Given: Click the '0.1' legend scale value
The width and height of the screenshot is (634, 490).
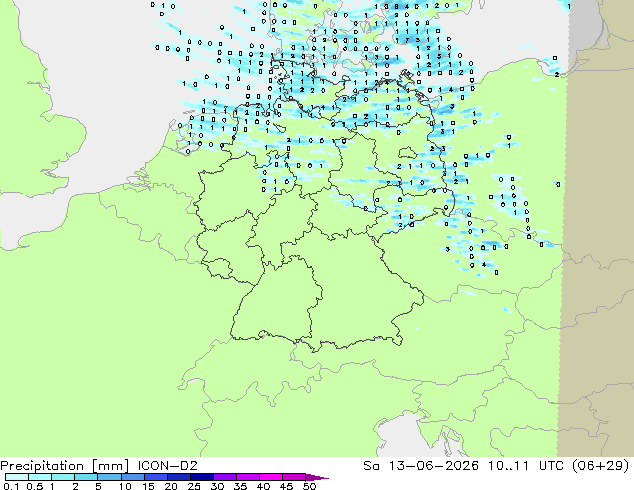Looking at the screenshot, I should (x=11, y=486).
